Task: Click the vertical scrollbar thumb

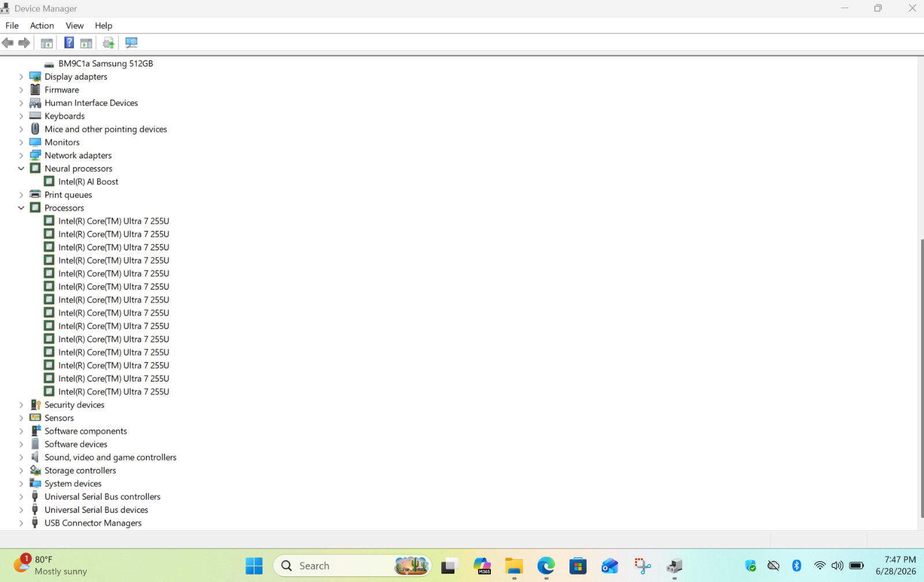Action: coord(922,378)
